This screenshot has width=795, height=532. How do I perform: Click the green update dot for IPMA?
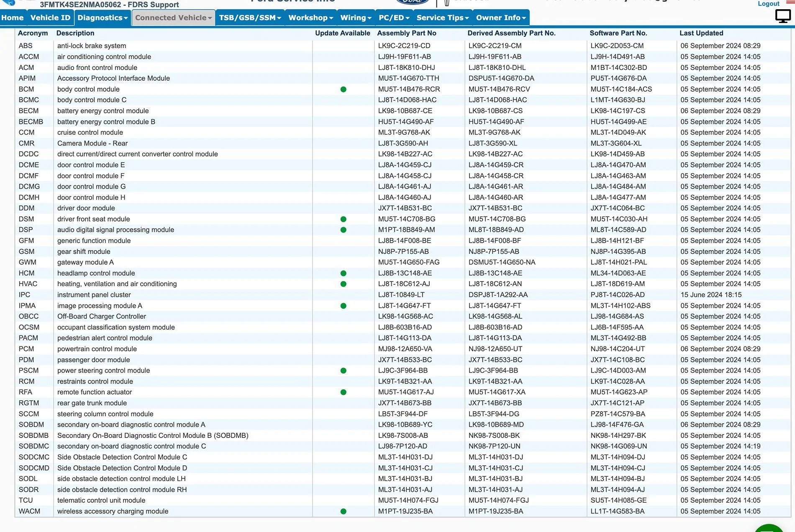pos(344,306)
